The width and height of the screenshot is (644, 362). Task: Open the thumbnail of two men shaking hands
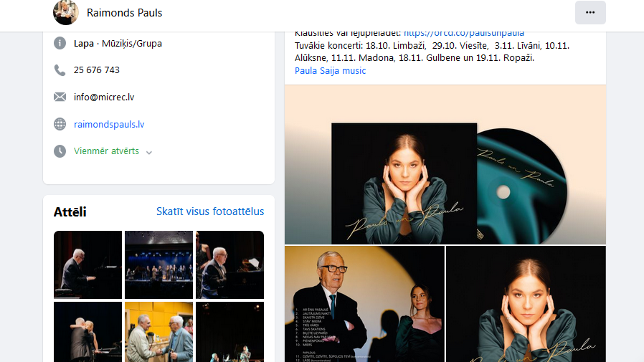point(158,331)
